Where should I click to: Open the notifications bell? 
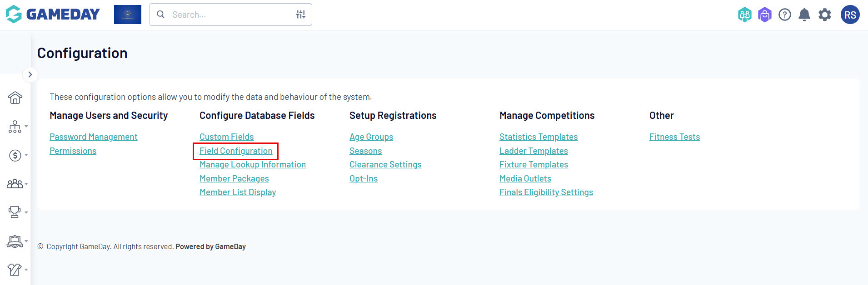click(x=804, y=15)
